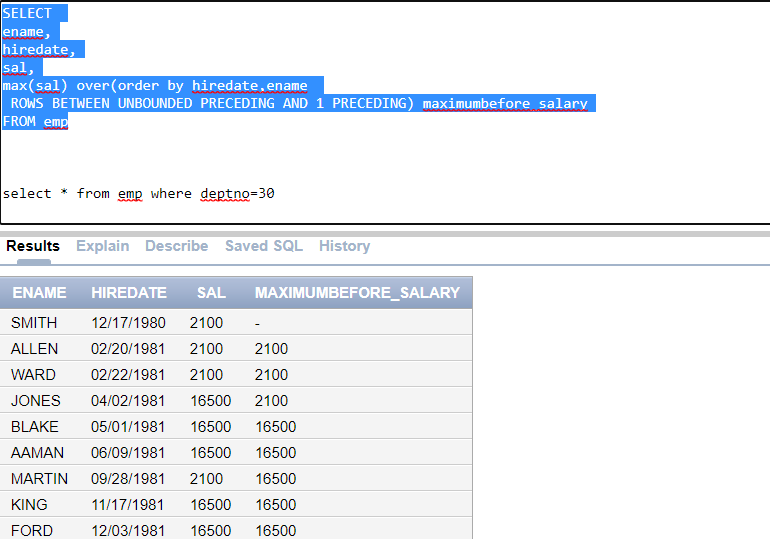Click maximumbefore value 2100 in ALLEN row

[272, 349]
